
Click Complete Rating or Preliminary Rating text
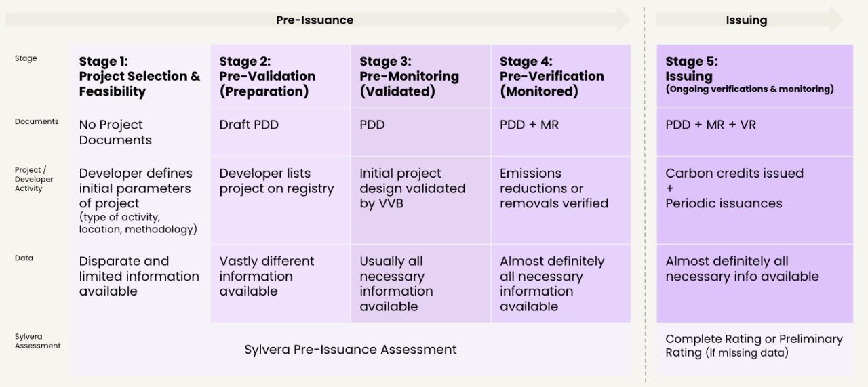pos(754,346)
